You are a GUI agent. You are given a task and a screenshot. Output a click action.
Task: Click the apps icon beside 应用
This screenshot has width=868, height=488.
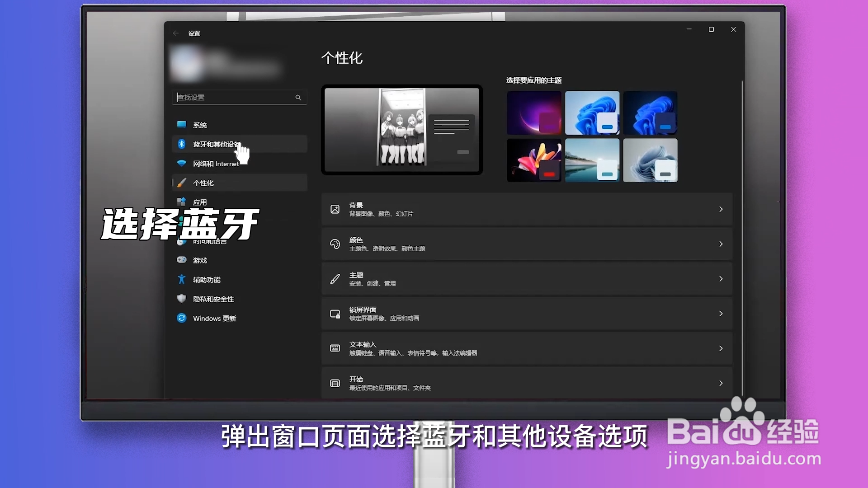tap(182, 202)
